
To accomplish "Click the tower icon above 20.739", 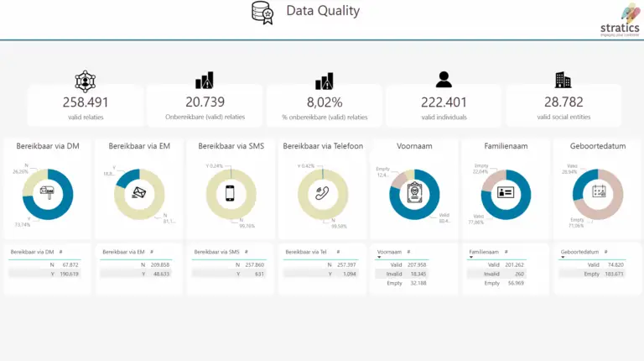I will click(x=205, y=81).
